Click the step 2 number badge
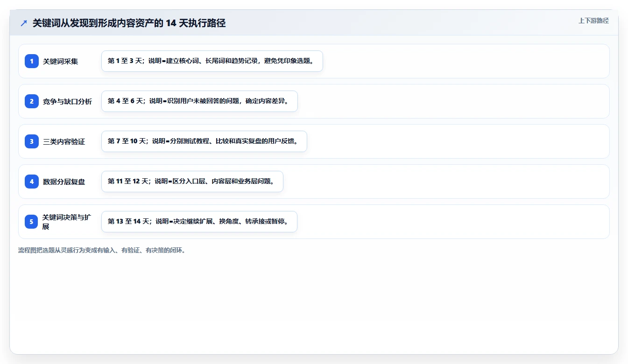The image size is (628, 364). [x=32, y=101]
